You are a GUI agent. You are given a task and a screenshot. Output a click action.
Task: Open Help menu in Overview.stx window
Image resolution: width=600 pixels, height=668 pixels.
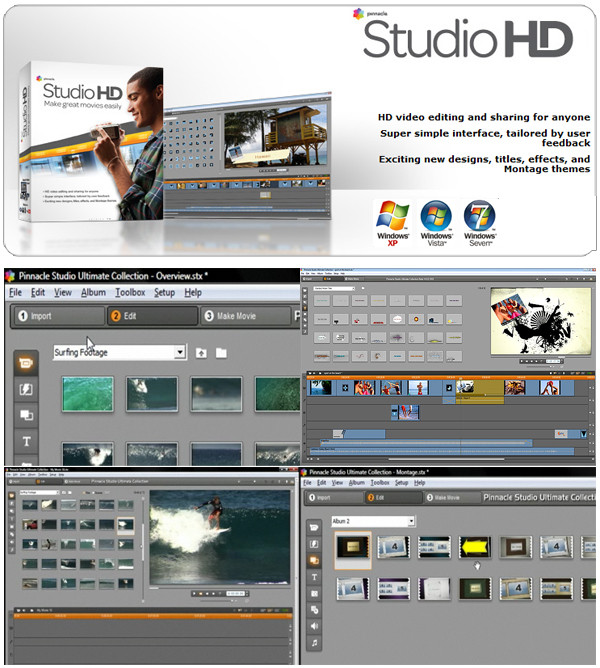pyautogui.click(x=193, y=293)
